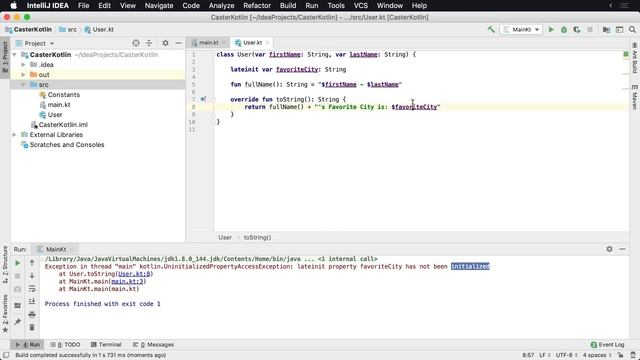
Task: Hide the Run tool window
Action: [622, 249]
